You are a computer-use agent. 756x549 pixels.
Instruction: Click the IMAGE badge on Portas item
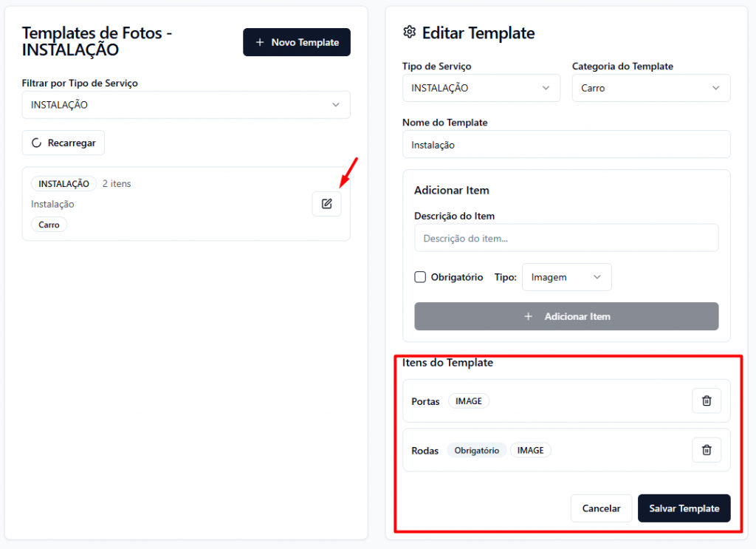point(468,401)
